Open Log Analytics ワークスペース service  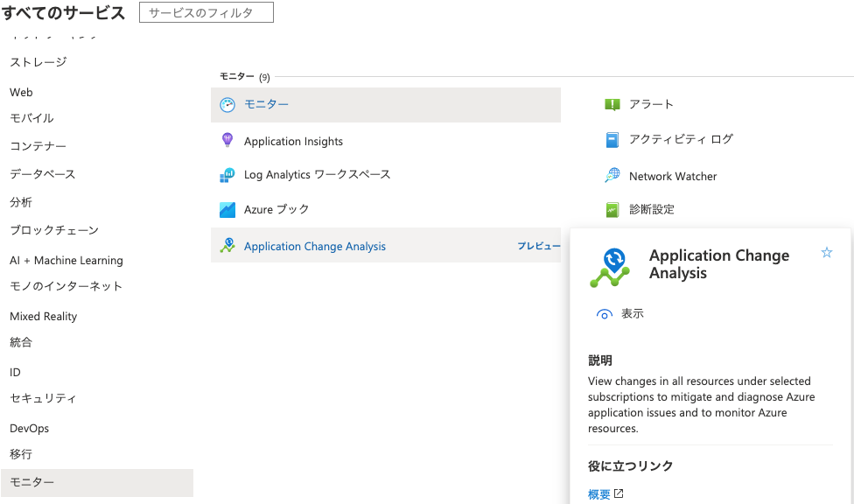pos(317,175)
